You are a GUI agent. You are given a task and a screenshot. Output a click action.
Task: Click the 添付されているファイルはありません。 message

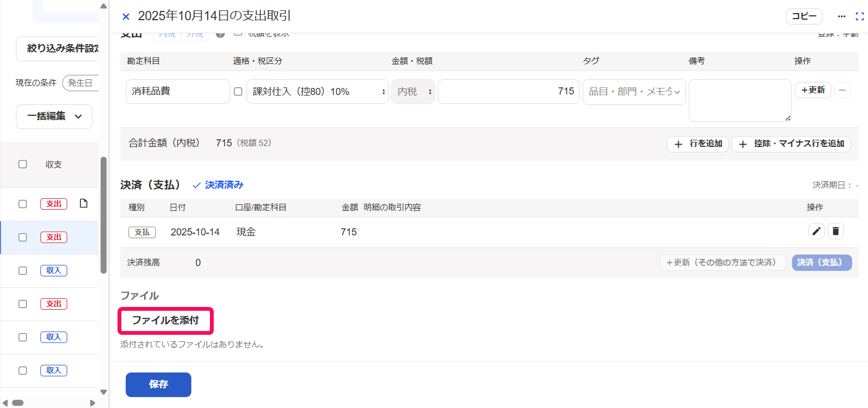click(192, 345)
